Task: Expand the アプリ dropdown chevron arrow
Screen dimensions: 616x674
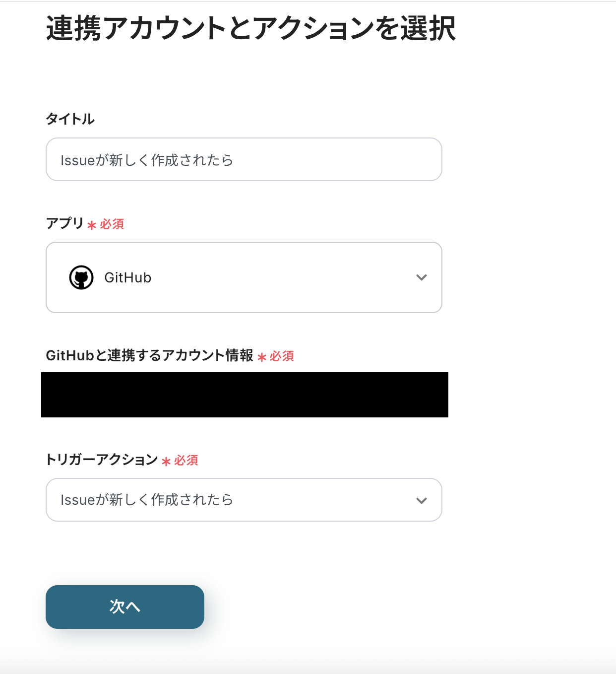Action: pos(422,277)
